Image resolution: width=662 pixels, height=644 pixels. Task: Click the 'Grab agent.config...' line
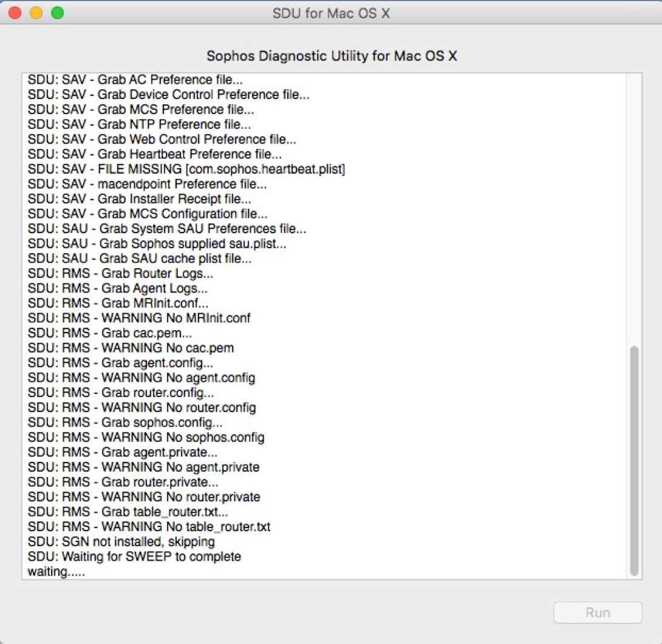point(120,362)
